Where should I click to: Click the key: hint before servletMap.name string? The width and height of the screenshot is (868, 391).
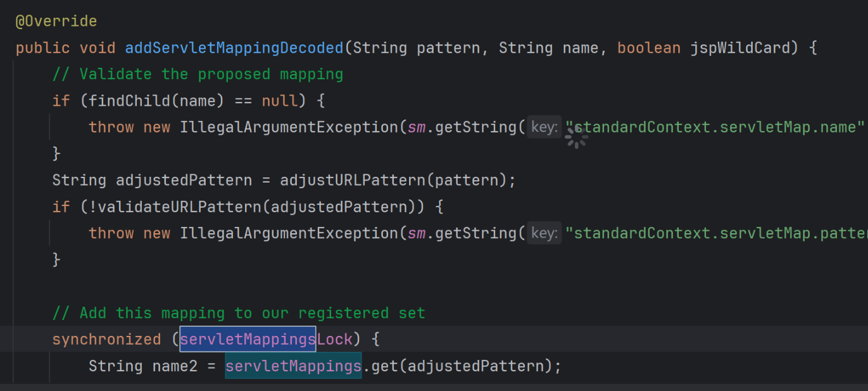pyautogui.click(x=544, y=127)
